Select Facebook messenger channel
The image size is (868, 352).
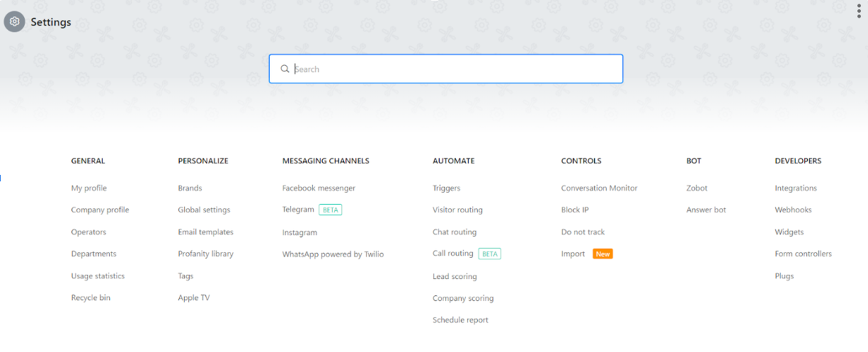click(x=319, y=188)
